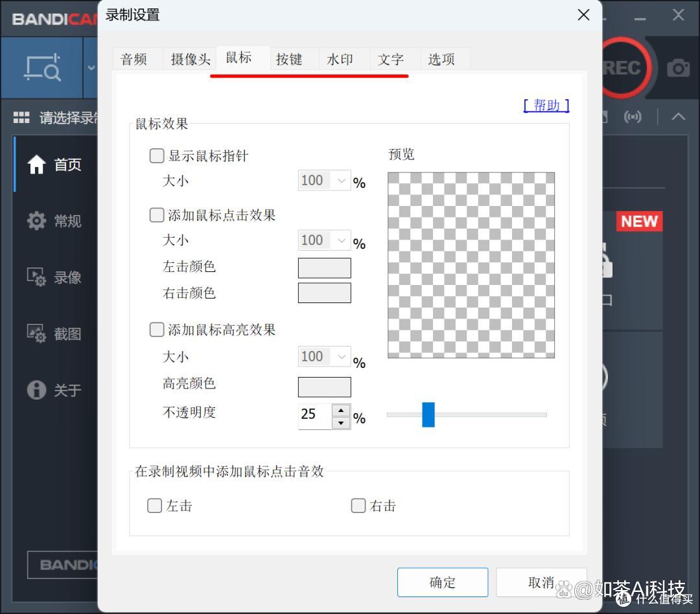Click the 取消 cancel button
Screen dimensions: 700x614
541,582
